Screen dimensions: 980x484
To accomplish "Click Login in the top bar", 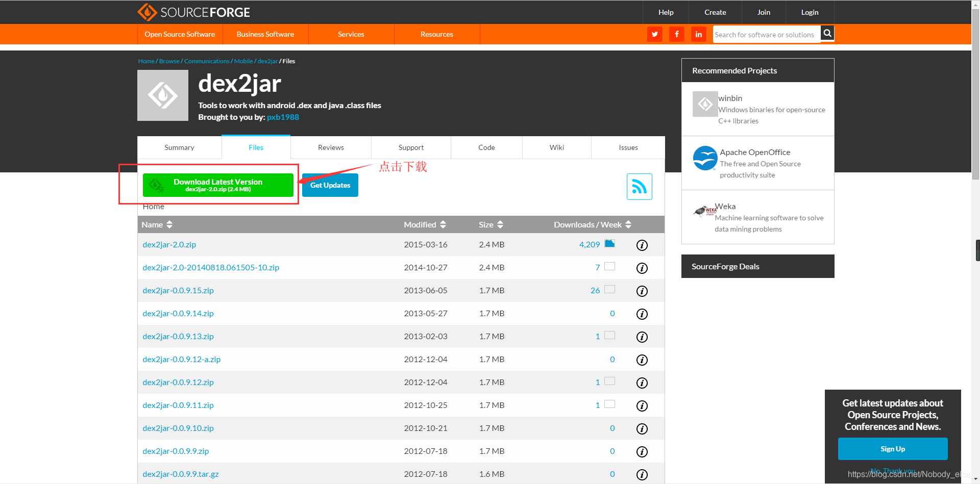I will coord(810,12).
